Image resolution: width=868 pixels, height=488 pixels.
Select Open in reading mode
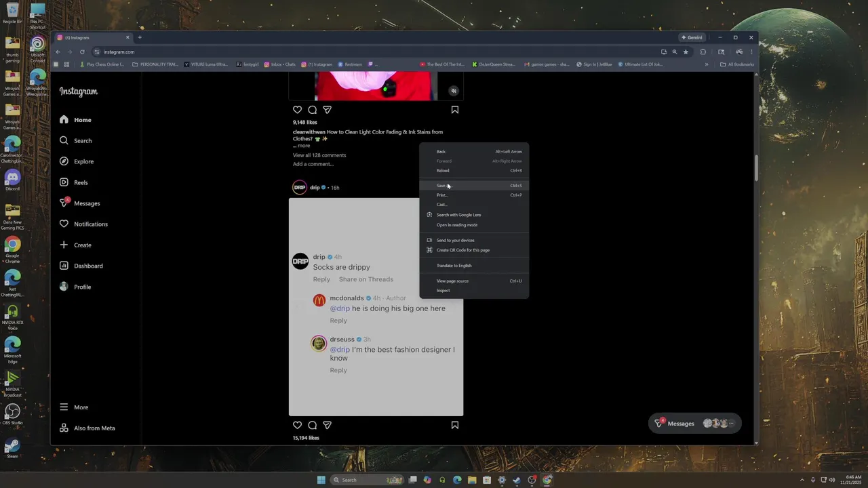coord(474,225)
